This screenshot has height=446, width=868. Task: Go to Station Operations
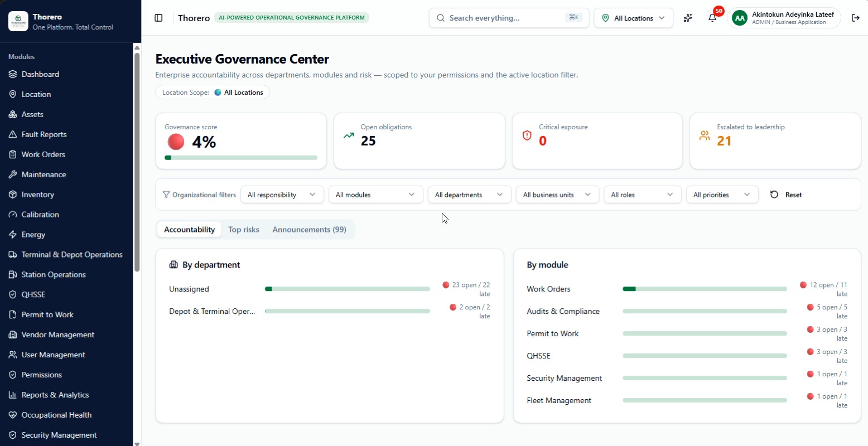tap(54, 275)
